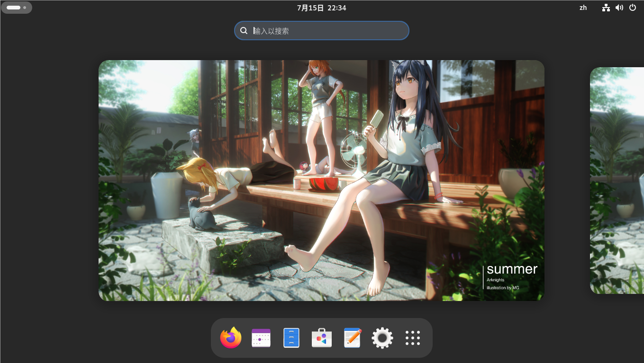Show all applications using the grid icon
The height and width of the screenshot is (363, 644).
413,338
